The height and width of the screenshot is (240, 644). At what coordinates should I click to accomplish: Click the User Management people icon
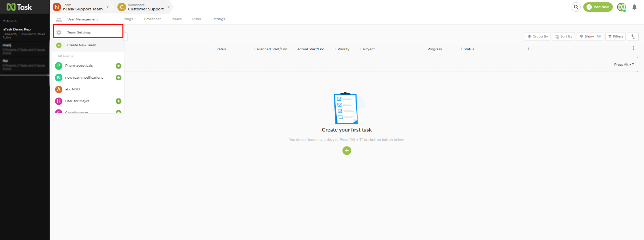(59, 19)
